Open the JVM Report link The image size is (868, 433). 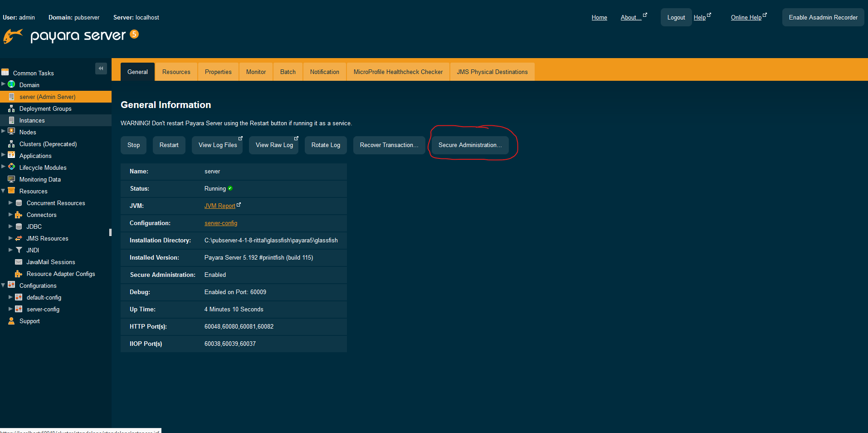point(219,206)
